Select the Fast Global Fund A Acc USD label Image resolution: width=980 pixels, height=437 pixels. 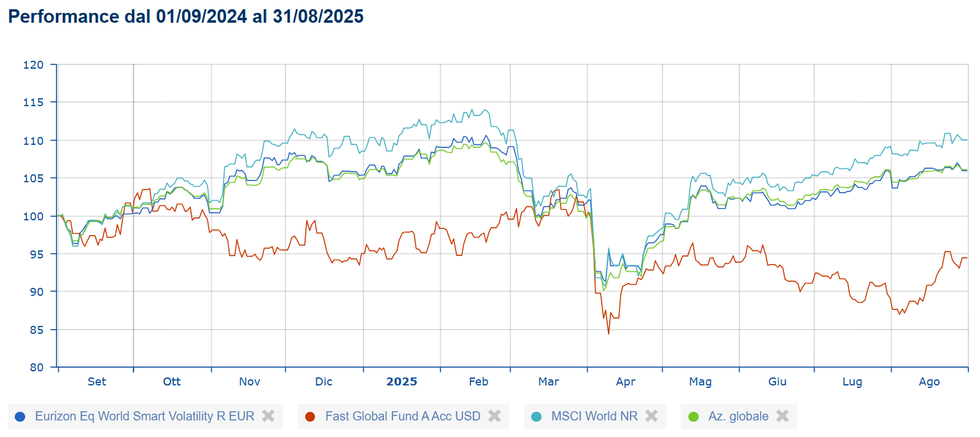pyautogui.click(x=403, y=416)
